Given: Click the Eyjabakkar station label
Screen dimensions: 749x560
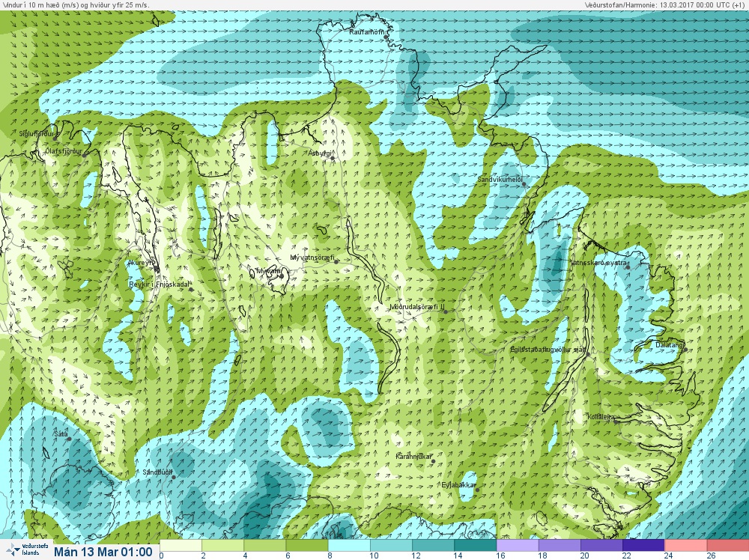Looking at the screenshot, I should (458, 485).
